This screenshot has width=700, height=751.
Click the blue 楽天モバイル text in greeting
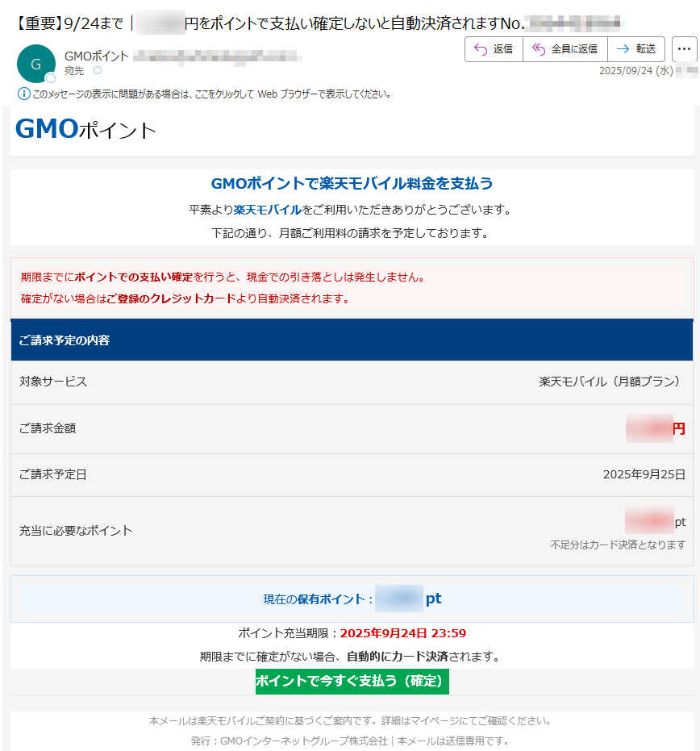(267, 210)
